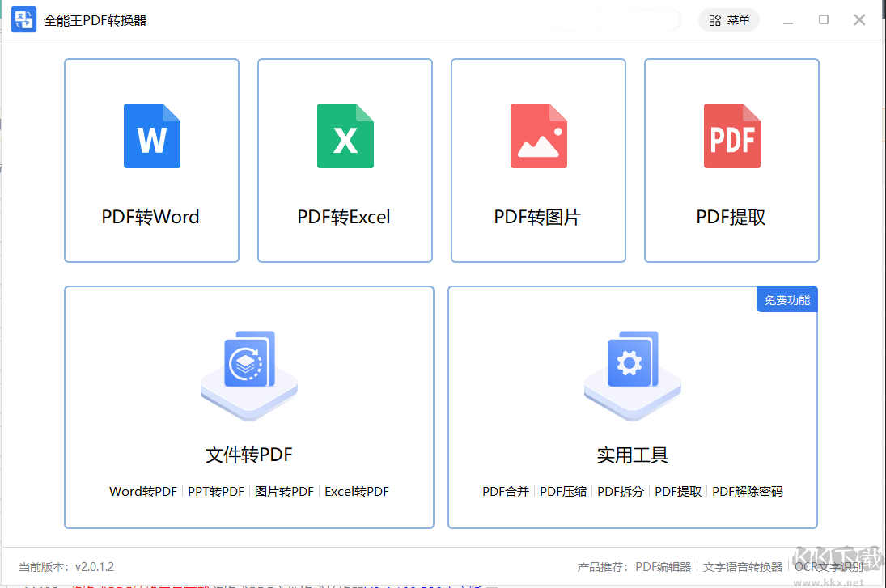Click the 免费功能 badge on 实用工具
The image size is (886, 588).
(x=786, y=298)
